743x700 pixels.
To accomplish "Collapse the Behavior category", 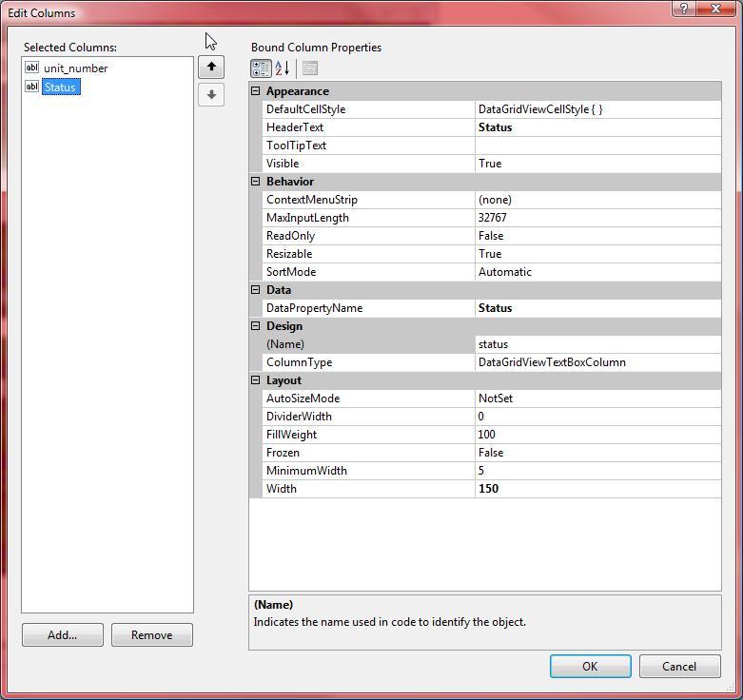I will (256, 182).
